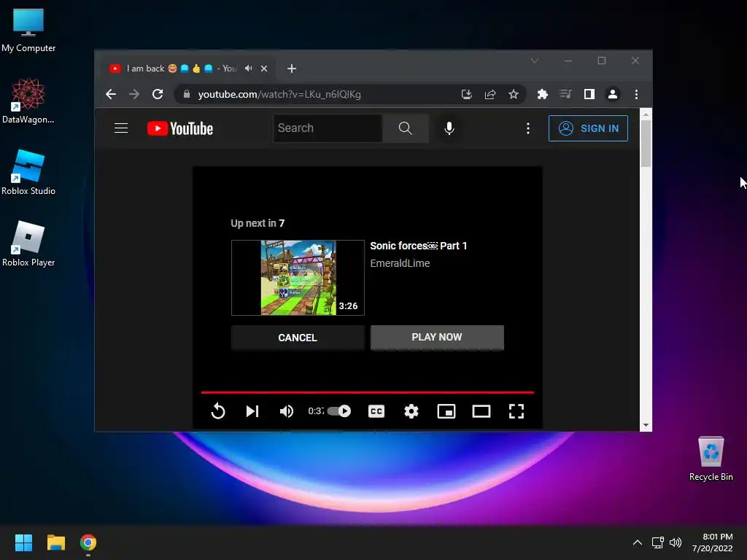Turn on closed captions (CC)

click(x=376, y=411)
